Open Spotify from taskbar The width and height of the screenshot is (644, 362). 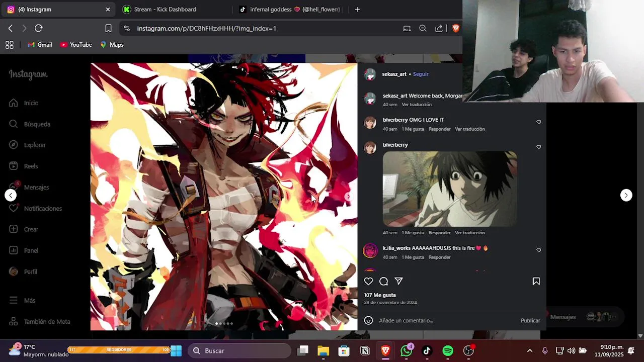[448, 350]
